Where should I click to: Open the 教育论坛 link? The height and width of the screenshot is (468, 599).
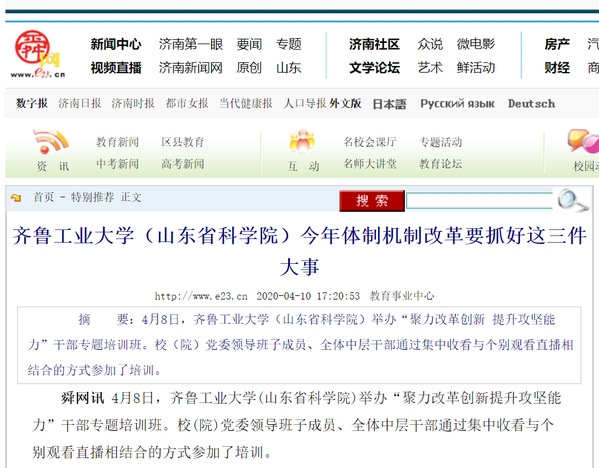440,164
